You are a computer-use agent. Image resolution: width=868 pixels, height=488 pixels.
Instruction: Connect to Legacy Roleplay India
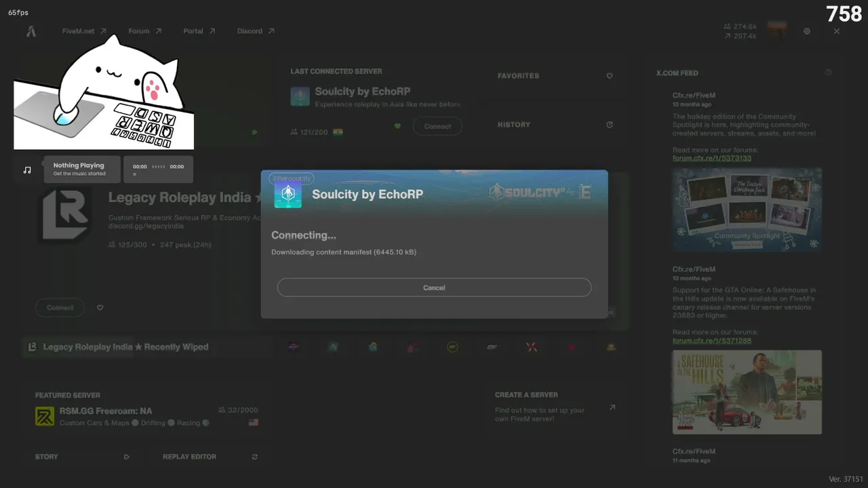click(x=60, y=308)
